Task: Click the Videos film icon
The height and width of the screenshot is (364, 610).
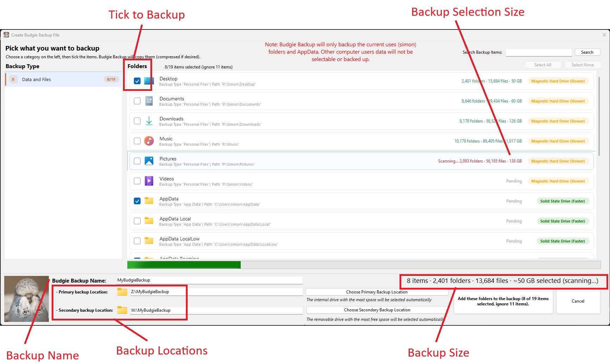Action: tap(149, 181)
